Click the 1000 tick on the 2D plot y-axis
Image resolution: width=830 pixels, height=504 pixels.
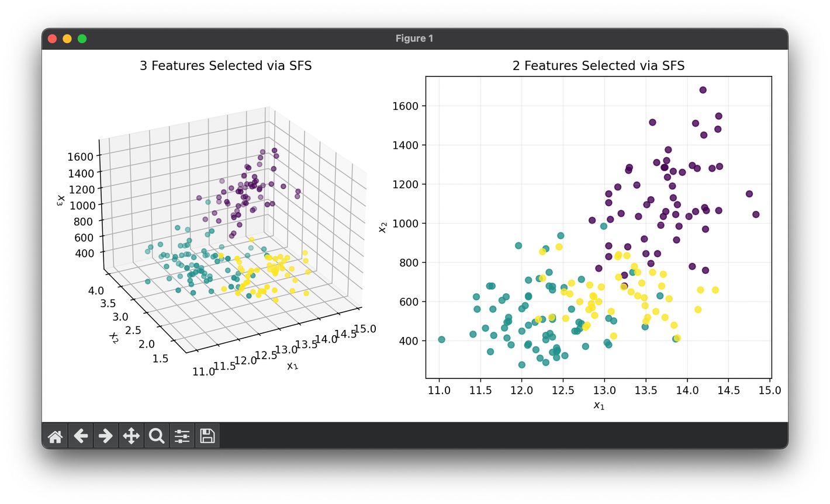(x=406, y=223)
